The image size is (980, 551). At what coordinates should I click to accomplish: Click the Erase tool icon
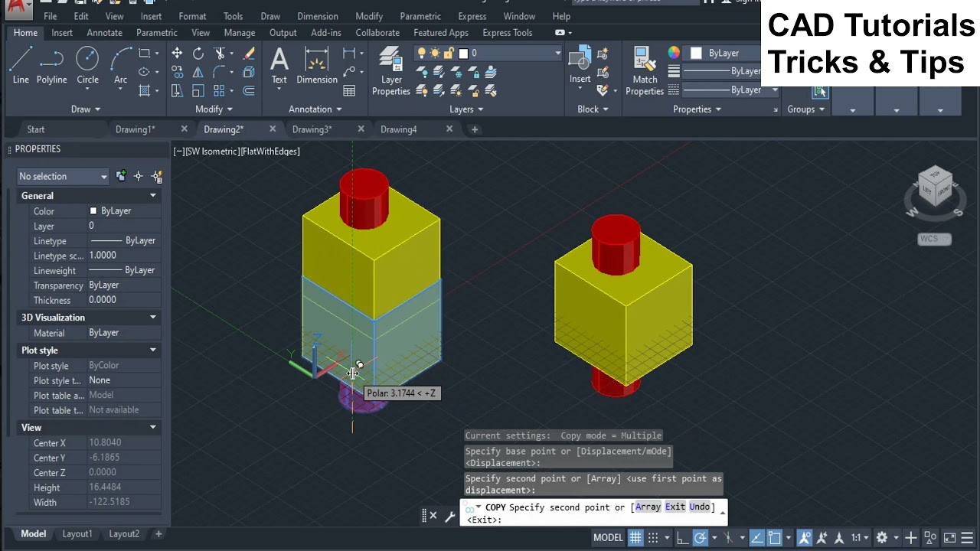coord(249,53)
